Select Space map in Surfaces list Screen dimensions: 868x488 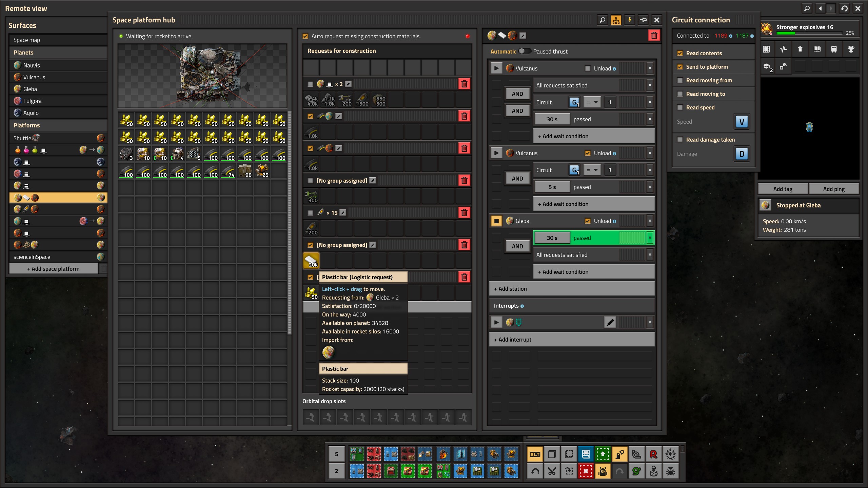pos(58,40)
